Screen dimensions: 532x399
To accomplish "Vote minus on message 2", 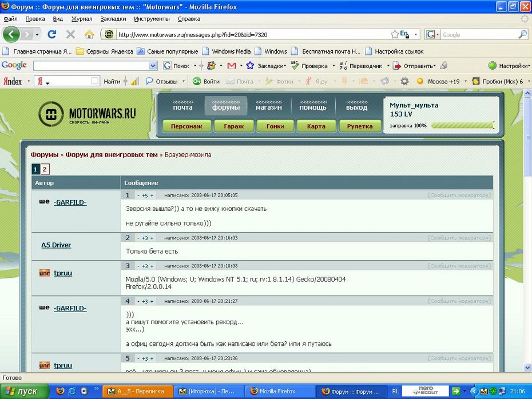I will point(138,238).
